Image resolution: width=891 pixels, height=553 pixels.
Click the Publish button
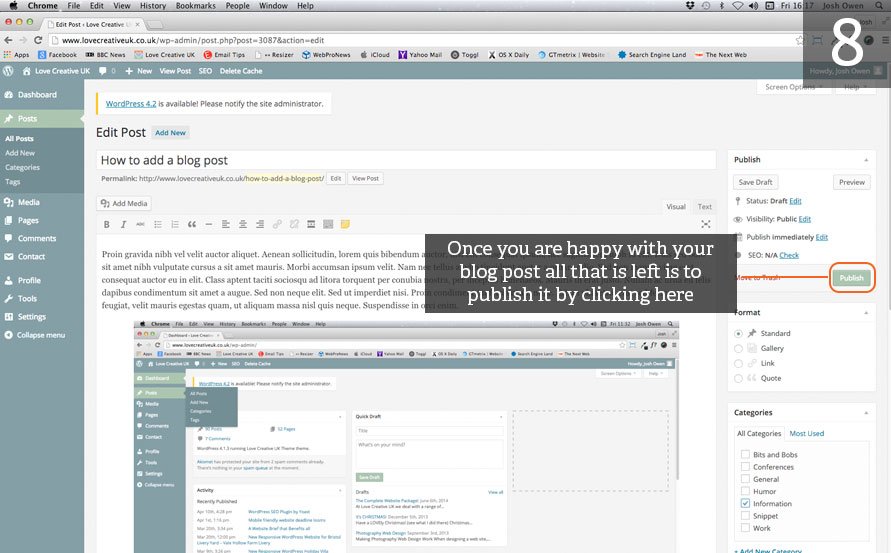852,278
